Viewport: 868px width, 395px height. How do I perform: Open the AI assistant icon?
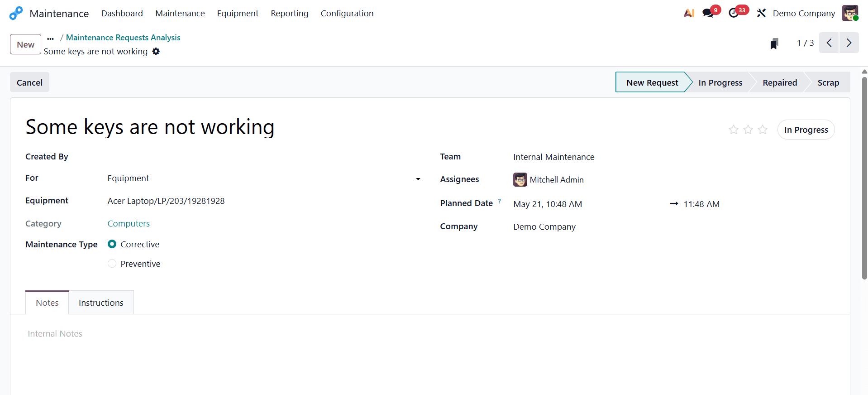pyautogui.click(x=689, y=13)
